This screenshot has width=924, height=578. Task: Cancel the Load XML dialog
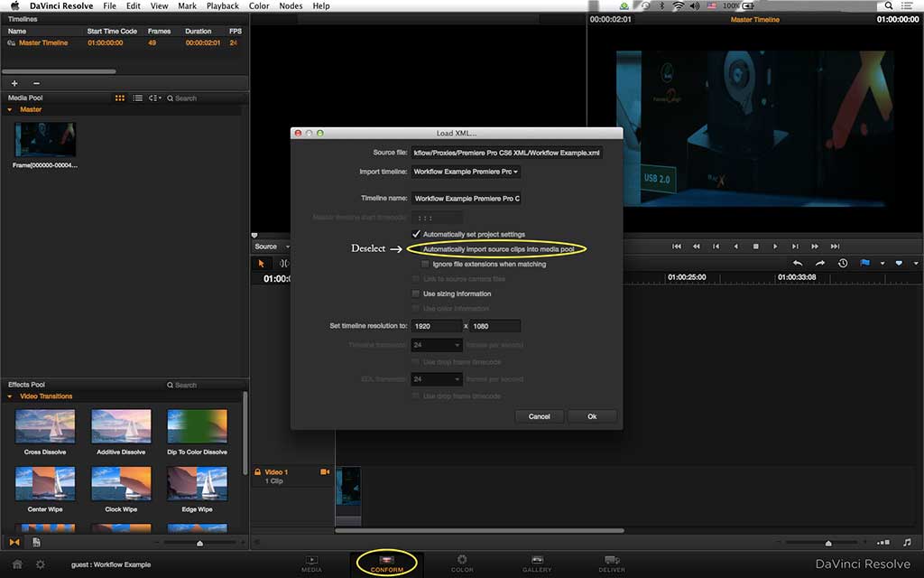(x=539, y=416)
